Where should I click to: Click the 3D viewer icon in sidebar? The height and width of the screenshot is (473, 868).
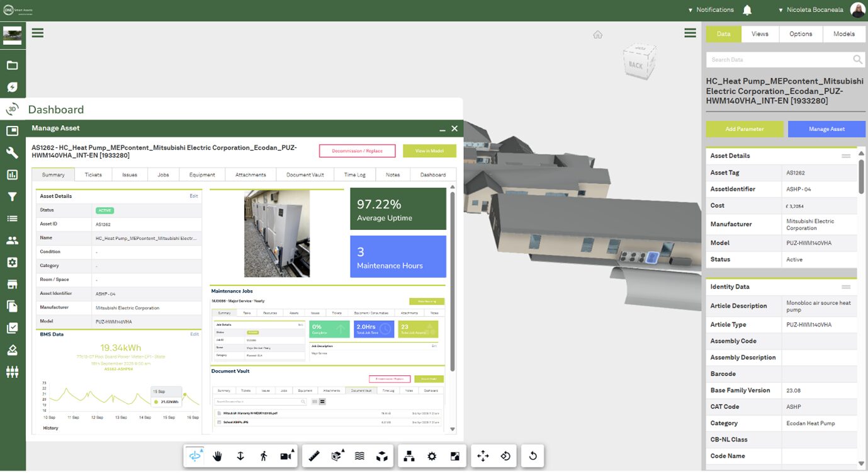(x=13, y=108)
